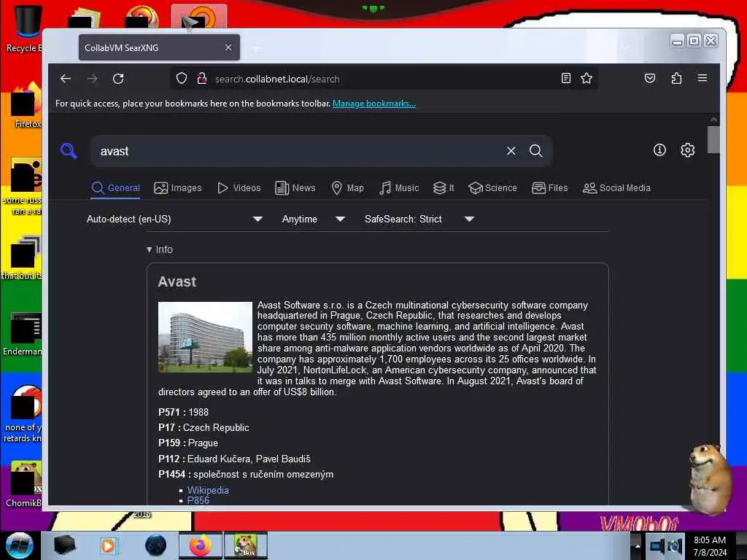Switch to the Images tab

coord(178,188)
